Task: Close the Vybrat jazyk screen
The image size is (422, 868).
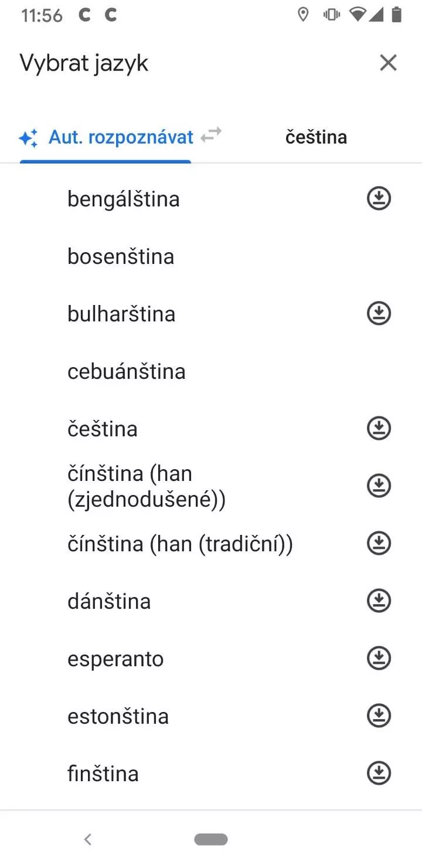Action: tap(388, 63)
